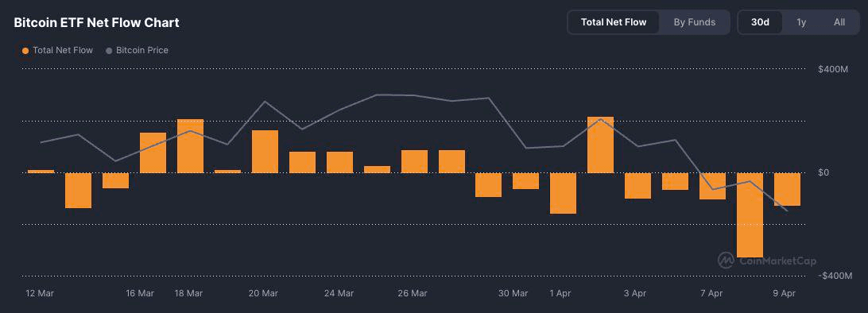Click the 12 Mar date axis label
This screenshot has width=868, height=313.
40,293
